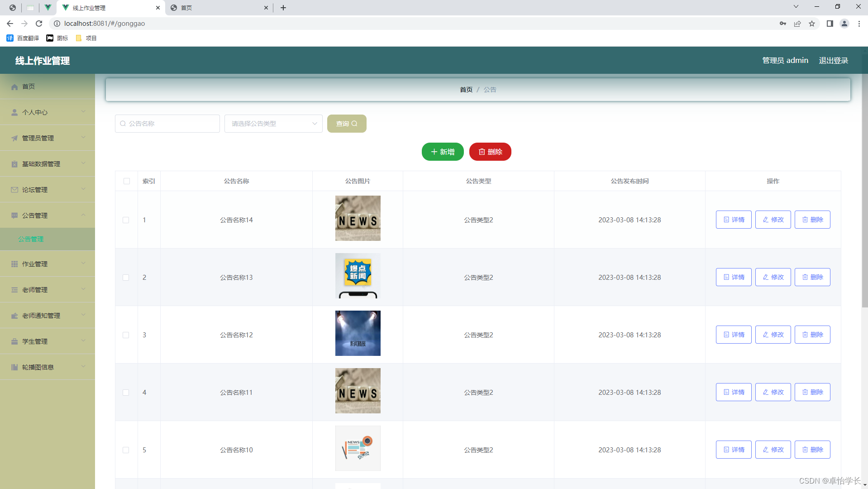Click the person icon beside 个人中心
The height and width of the screenshot is (489, 868).
click(x=14, y=112)
